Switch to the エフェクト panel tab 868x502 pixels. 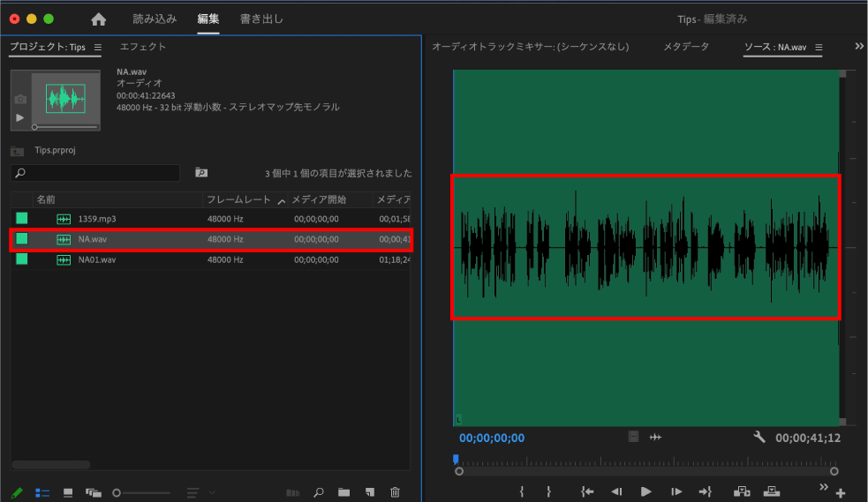143,47
